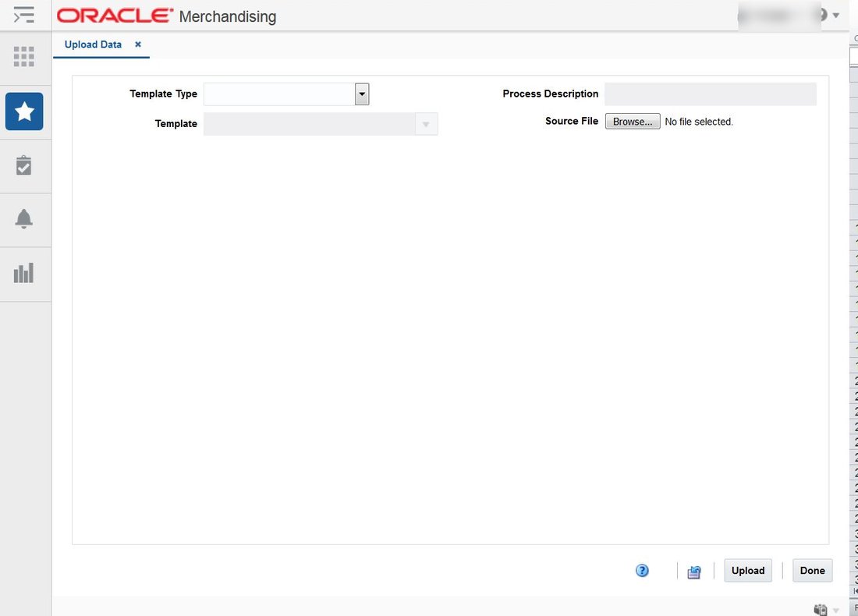The height and width of the screenshot is (616, 858).
Task: Click the Upload button
Action: [748, 571]
